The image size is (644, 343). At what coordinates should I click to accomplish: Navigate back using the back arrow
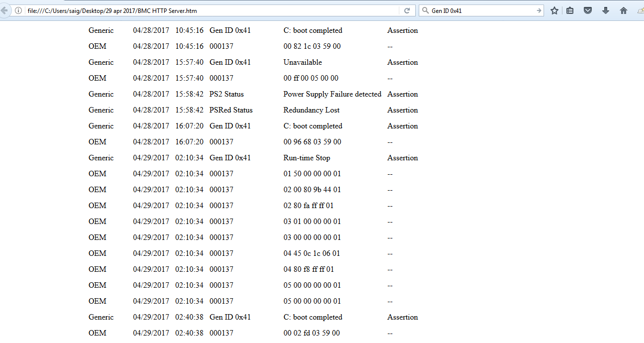[x=5, y=10]
